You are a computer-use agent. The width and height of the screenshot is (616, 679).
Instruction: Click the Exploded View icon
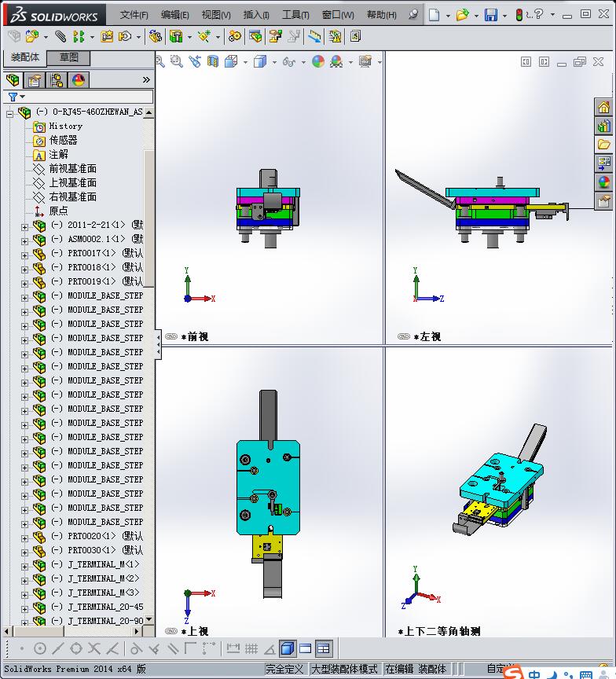point(275,36)
